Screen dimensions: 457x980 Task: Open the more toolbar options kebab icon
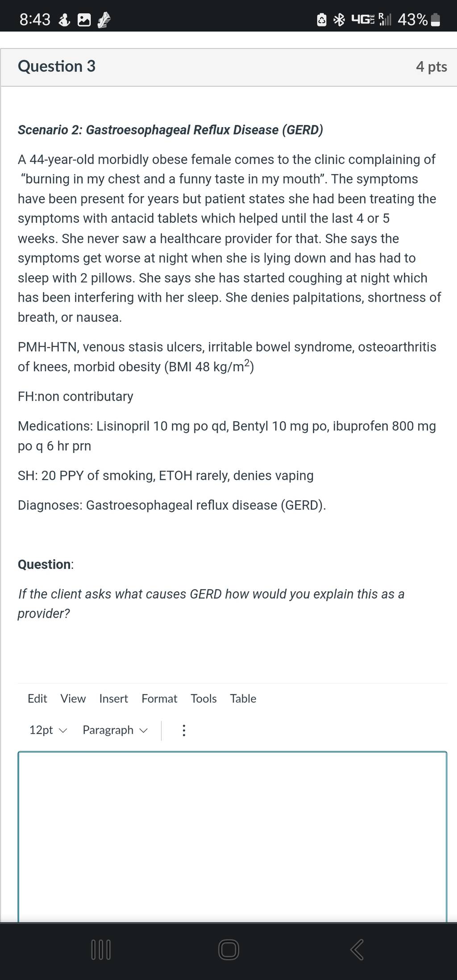[x=183, y=731]
